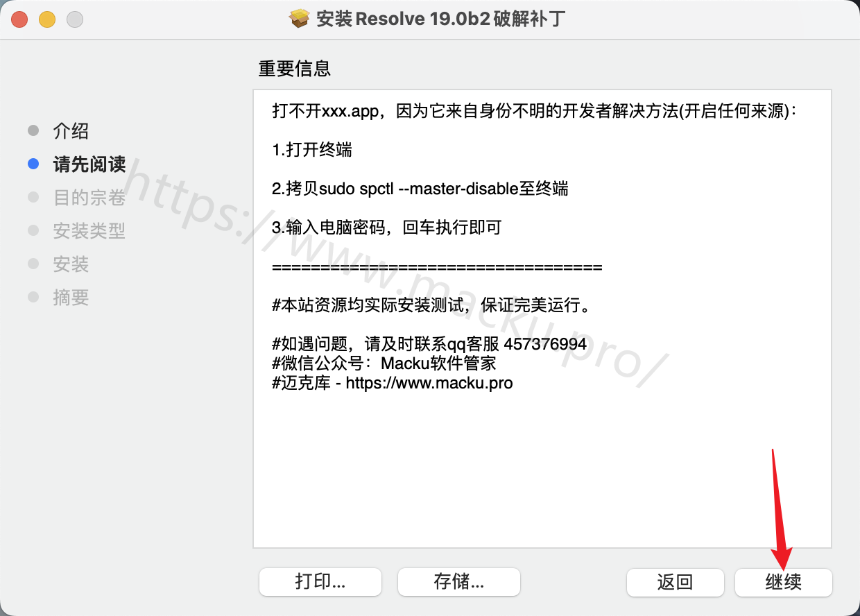Click the 重要信息 heading above text box
The height and width of the screenshot is (616, 860).
[x=295, y=68]
